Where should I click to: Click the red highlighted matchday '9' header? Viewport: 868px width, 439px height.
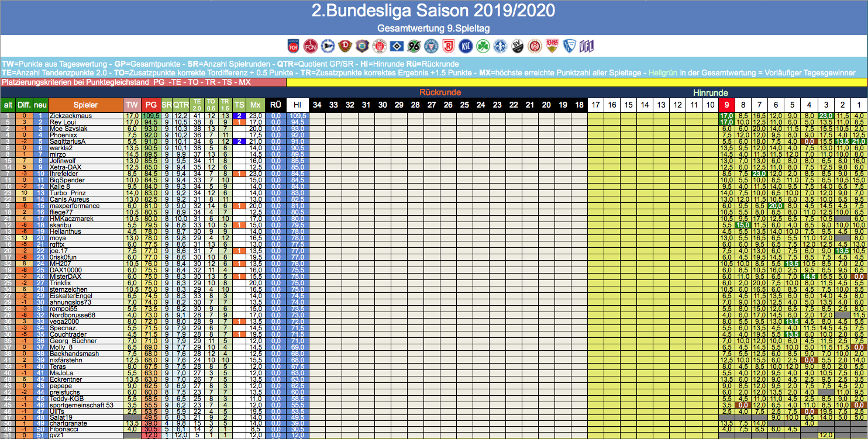click(x=726, y=105)
